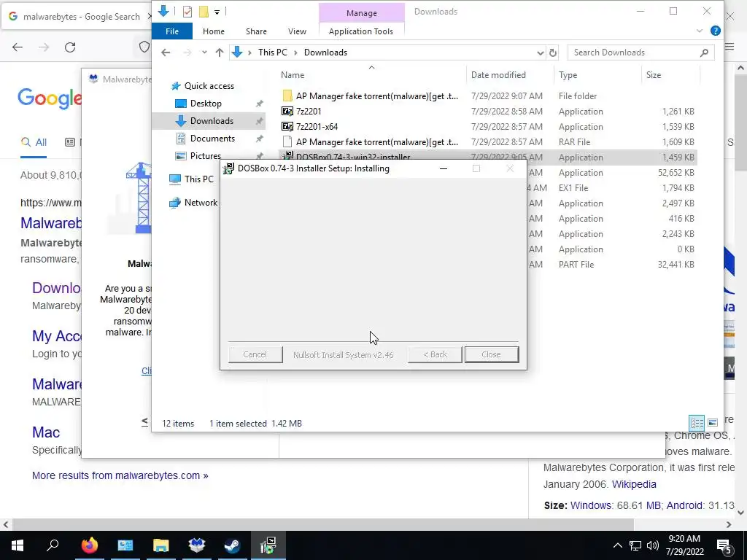Click the taskbar clock 9:20 AM
This screenshot has height=560, width=747.
(x=684, y=545)
